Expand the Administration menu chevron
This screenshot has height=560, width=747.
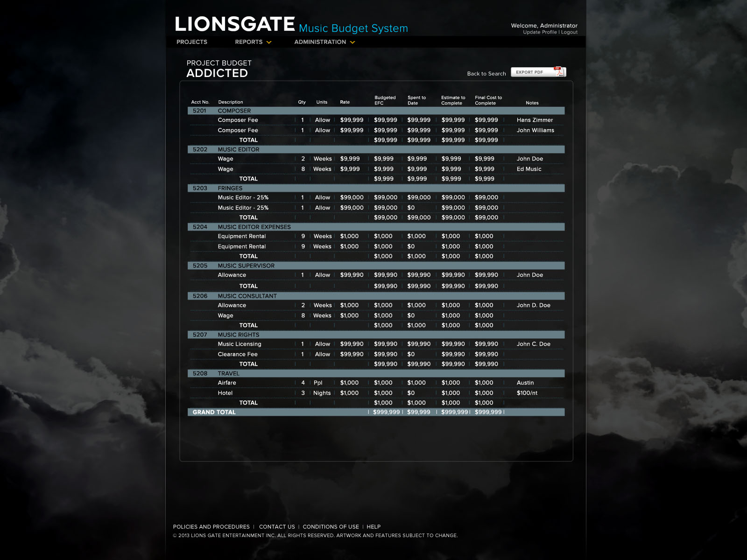352,42
